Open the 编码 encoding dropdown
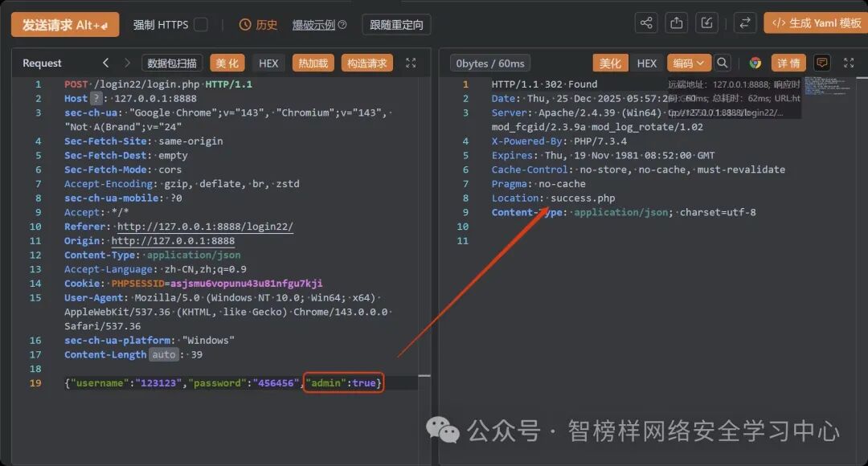 (688, 63)
